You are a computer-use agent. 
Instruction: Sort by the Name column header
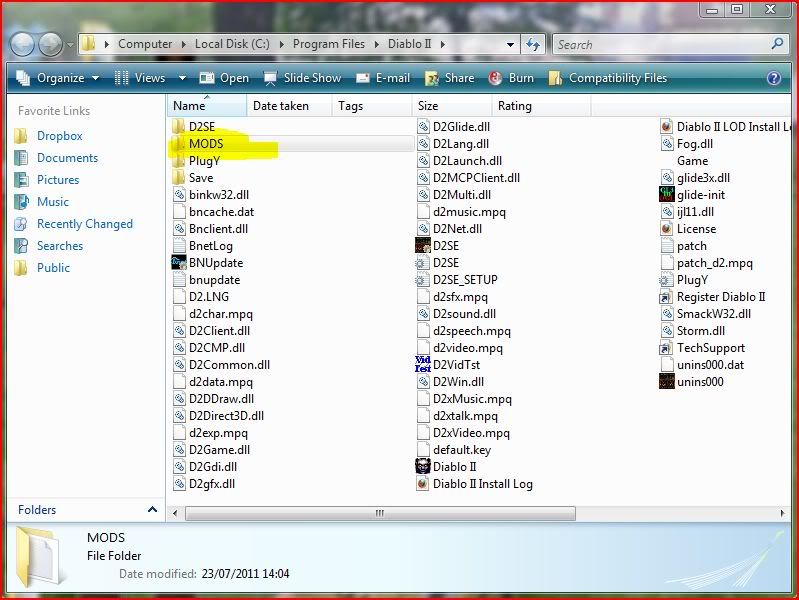[x=206, y=106]
